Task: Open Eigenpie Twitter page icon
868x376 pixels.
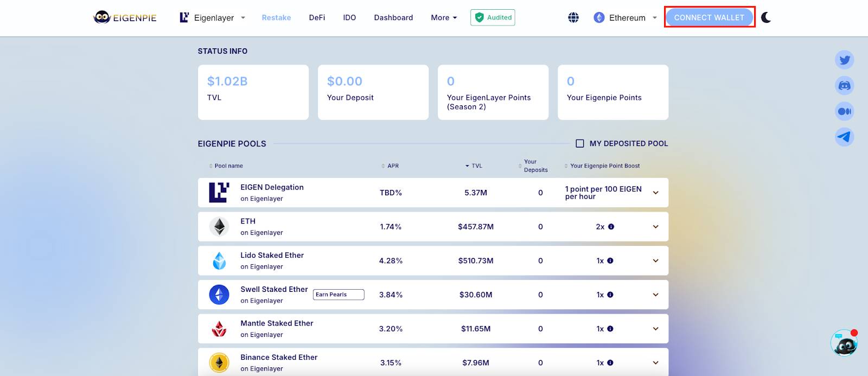Action: click(845, 60)
